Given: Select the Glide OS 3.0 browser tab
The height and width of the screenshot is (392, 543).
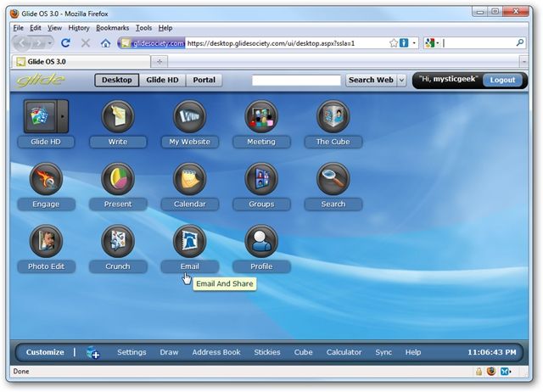Looking at the screenshot, I should click(81, 62).
